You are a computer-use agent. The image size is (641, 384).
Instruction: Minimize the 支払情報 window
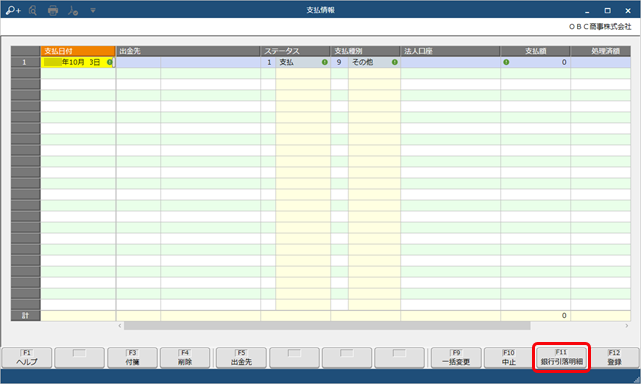[587, 11]
